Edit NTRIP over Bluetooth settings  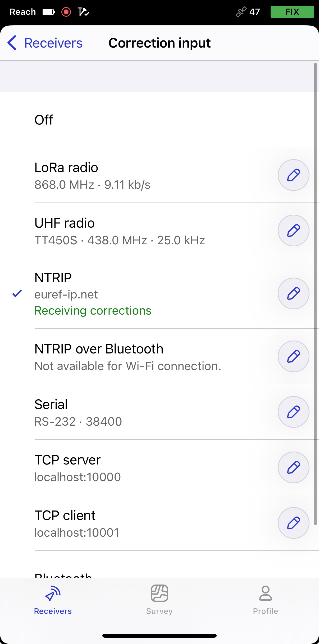[293, 356]
